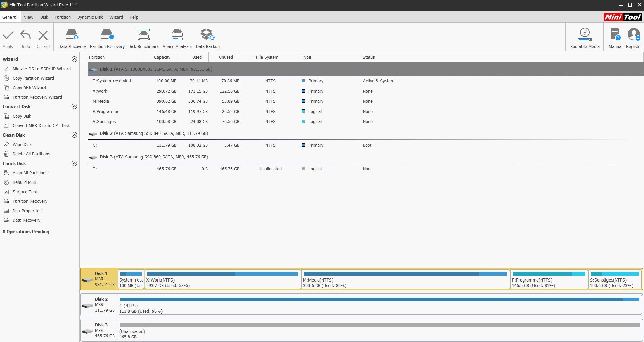Click the Undo arrow icon
The image size is (644, 342).
click(x=25, y=35)
